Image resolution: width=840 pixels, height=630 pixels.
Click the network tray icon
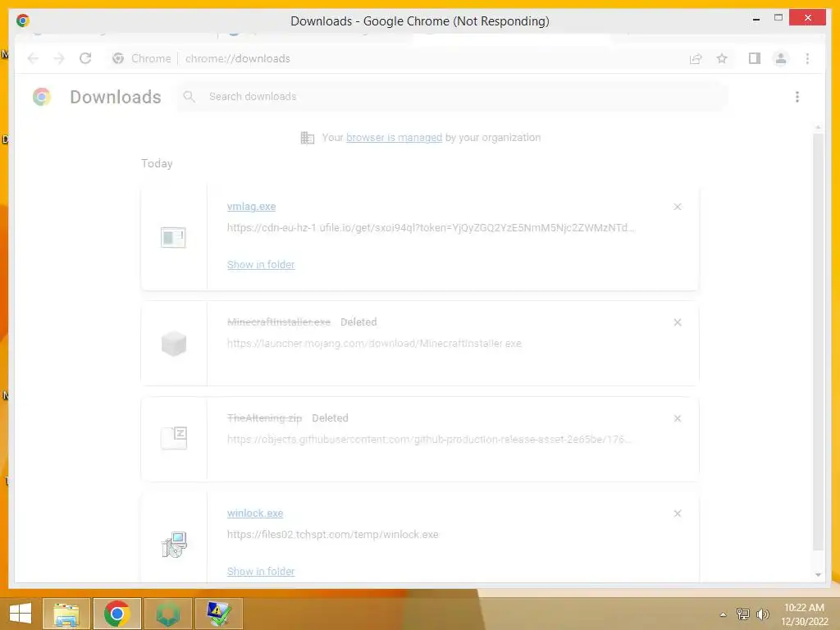(742, 614)
